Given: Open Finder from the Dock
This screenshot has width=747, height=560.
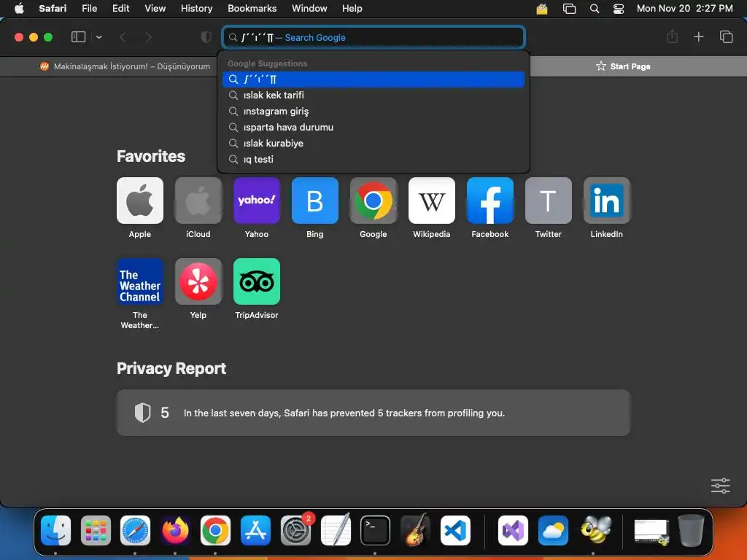Looking at the screenshot, I should (x=55, y=530).
